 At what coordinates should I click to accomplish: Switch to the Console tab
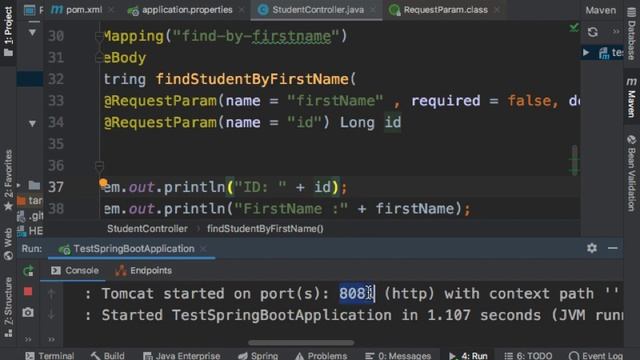click(75, 271)
